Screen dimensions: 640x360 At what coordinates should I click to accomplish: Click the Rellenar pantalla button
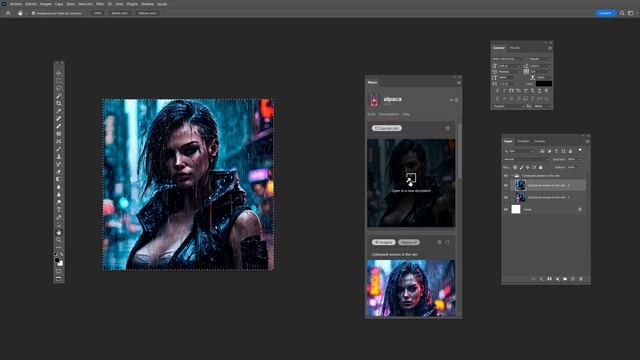(x=147, y=13)
